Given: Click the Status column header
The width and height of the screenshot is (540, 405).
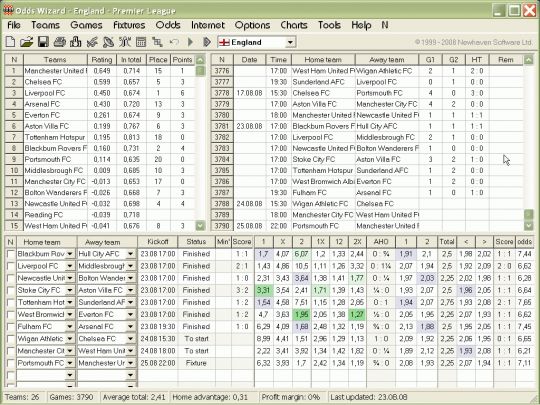Looking at the screenshot, I should 196,242.
